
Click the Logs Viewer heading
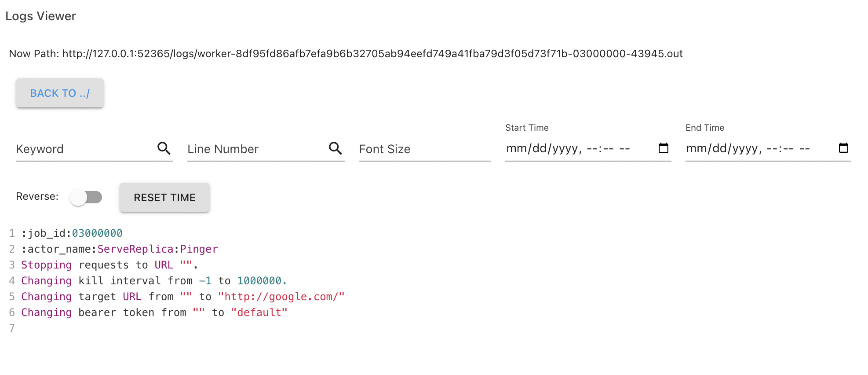click(x=40, y=16)
